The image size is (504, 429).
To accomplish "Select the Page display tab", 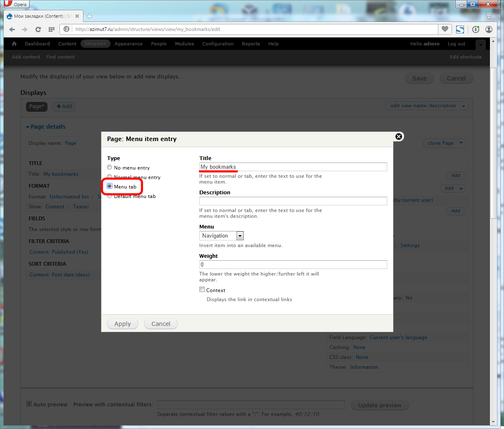I will pyautogui.click(x=37, y=106).
